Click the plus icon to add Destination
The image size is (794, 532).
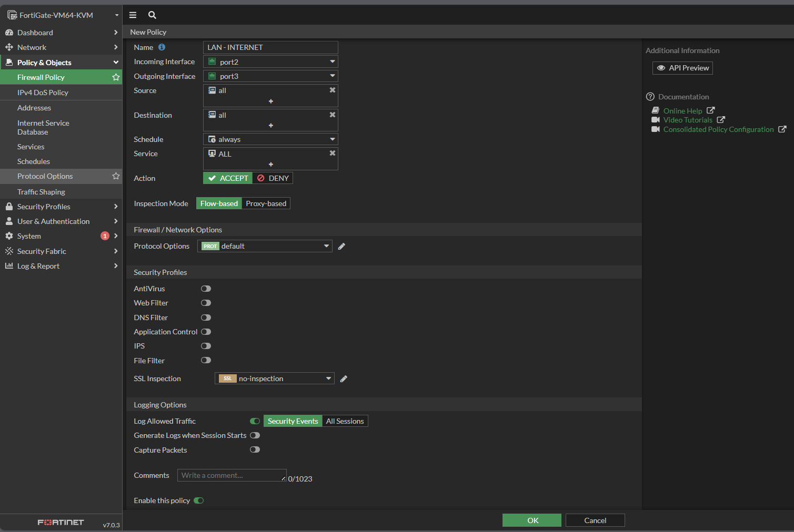270,126
